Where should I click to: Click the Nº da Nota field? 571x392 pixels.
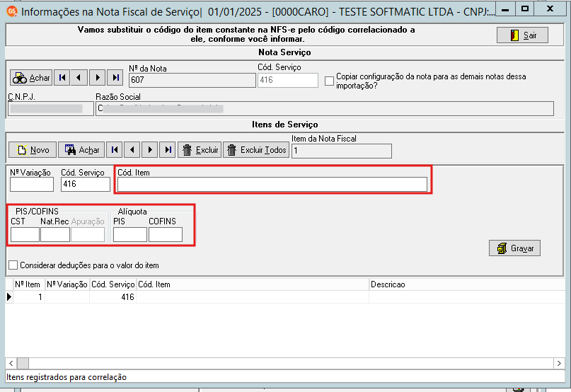192,80
